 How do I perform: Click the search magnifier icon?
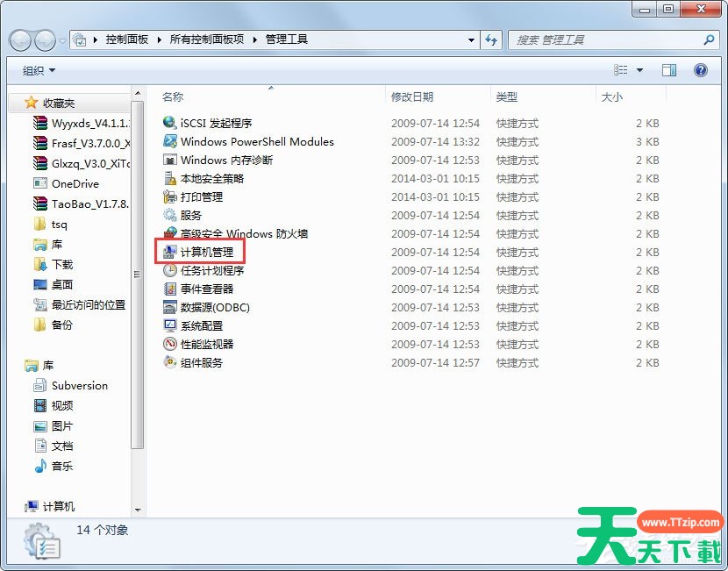coord(709,40)
